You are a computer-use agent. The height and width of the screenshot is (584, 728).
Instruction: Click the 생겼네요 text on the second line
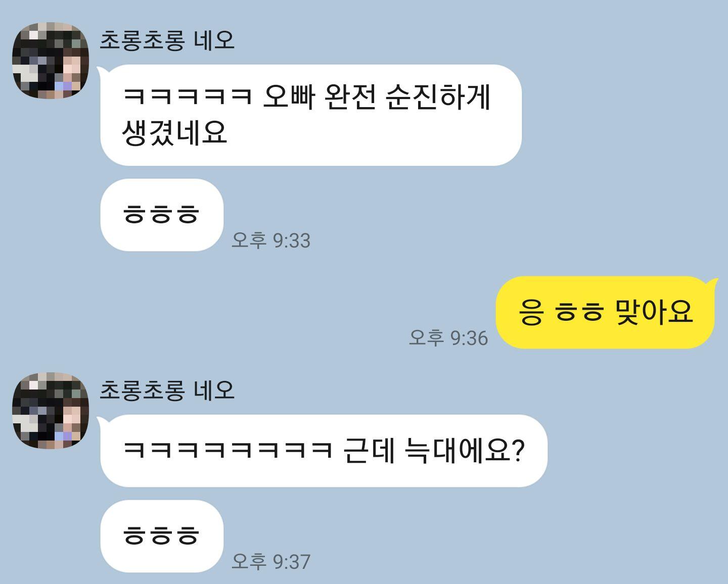point(174,133)
